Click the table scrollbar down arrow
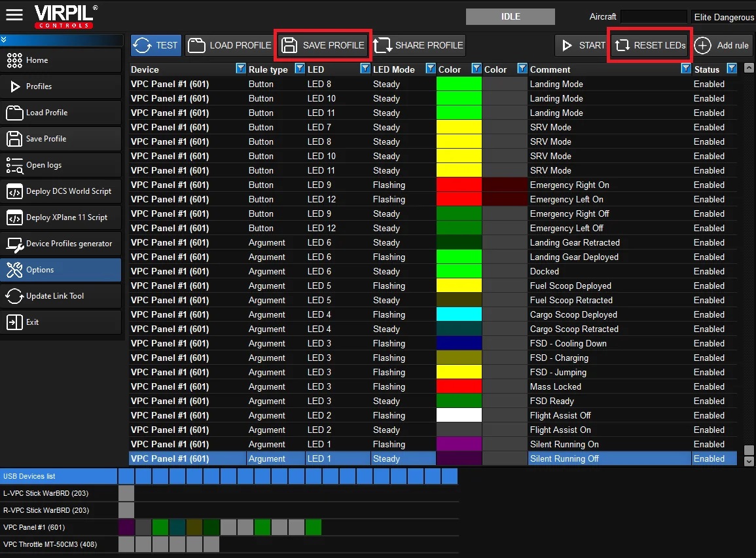 click(749, 461)
